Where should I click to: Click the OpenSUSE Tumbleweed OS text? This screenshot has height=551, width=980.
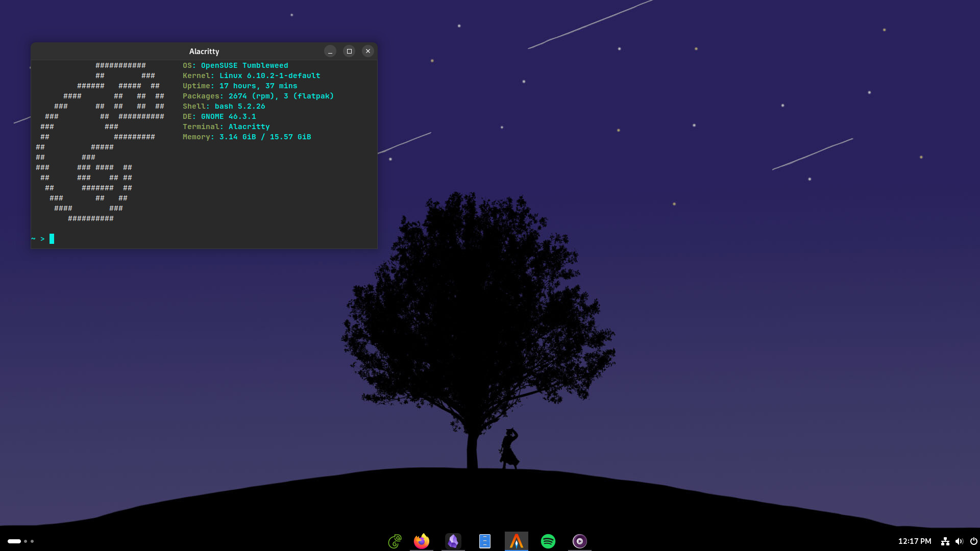pyautogui.click(x=244, y=65)
